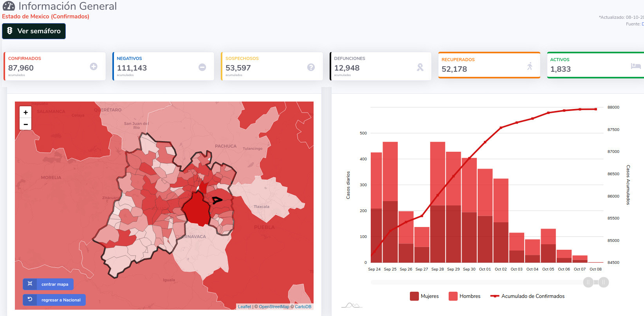This screenshot has width=644, height=316.
Task: Select the Activos 1,833 card
Action: pos(595,65)
